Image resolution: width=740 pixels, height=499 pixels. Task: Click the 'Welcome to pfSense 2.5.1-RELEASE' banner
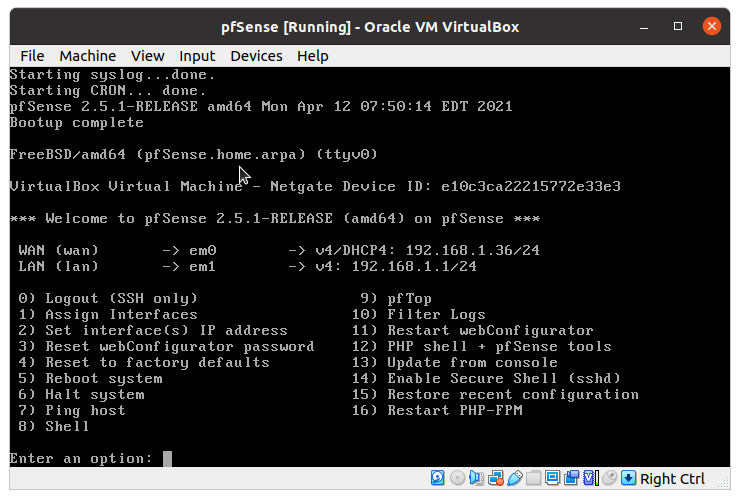(x=275, y=219)
